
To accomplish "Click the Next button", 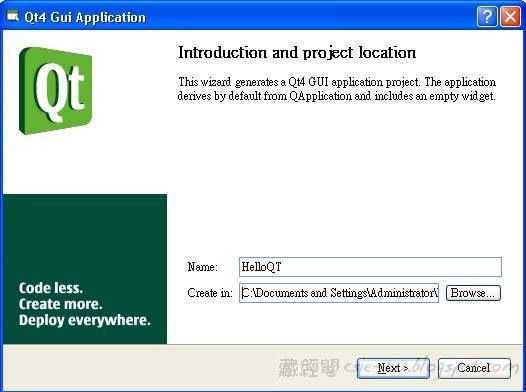I will click(393, 368).
